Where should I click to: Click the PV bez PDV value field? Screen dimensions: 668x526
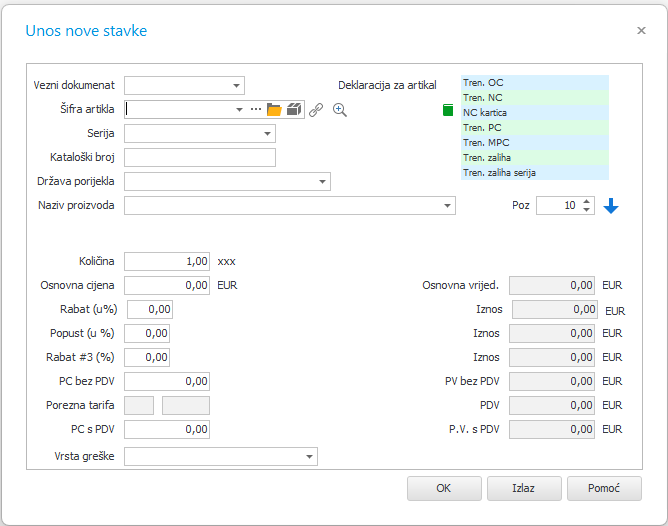[x=552, y=381]
